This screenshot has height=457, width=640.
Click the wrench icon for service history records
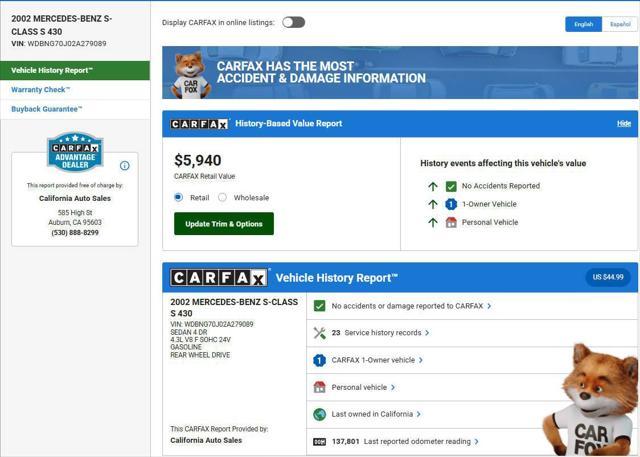click(x=320, y=333)
